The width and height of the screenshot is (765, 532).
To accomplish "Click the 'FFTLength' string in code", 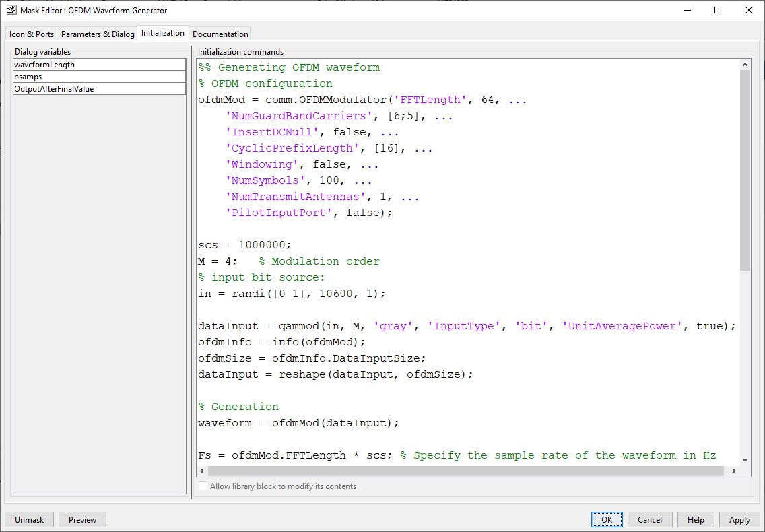I will (430, 100).
